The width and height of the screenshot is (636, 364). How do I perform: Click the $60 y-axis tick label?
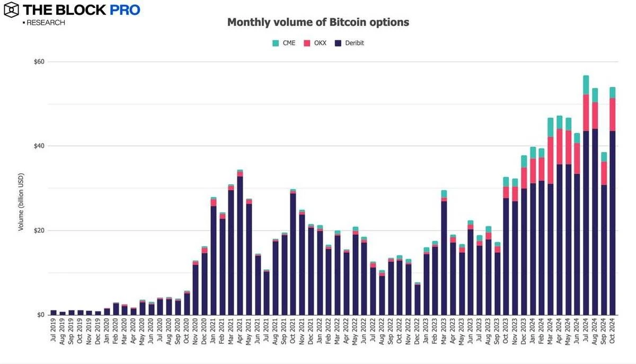pyautogui.click(x=39, y=61)
